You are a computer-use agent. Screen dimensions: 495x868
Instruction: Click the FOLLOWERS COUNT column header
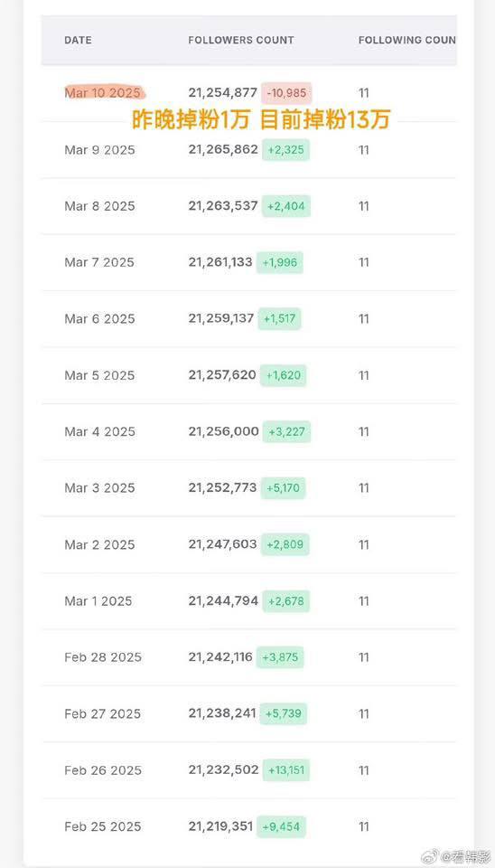[241, 41]
